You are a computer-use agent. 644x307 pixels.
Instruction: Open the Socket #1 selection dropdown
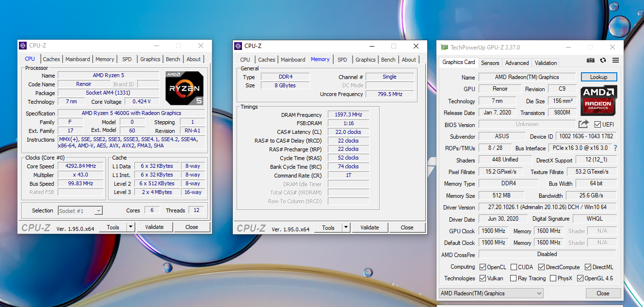click(80, 210)
